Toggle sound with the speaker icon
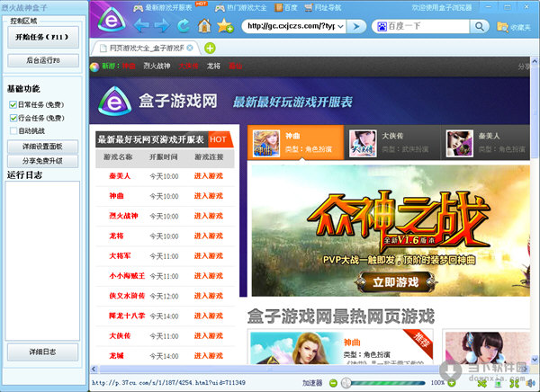This screenshot has height=392, width=540. click(x=530, y=383)
